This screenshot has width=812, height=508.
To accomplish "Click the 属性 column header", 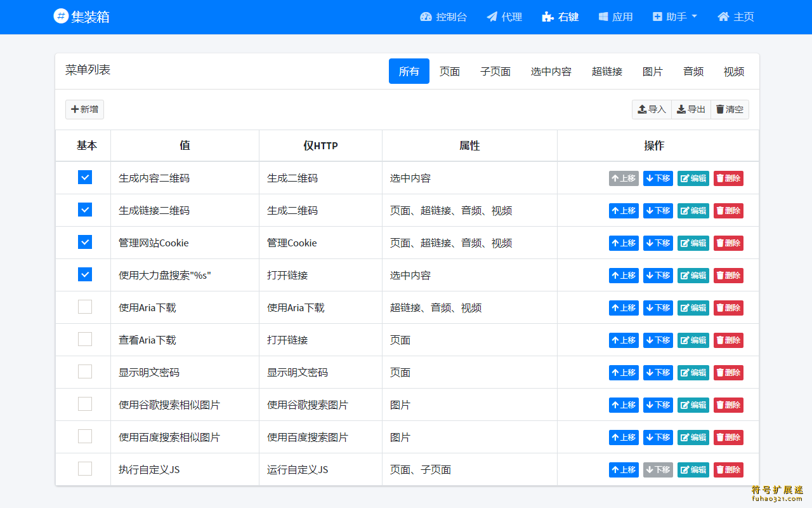I will pos(469,146).
